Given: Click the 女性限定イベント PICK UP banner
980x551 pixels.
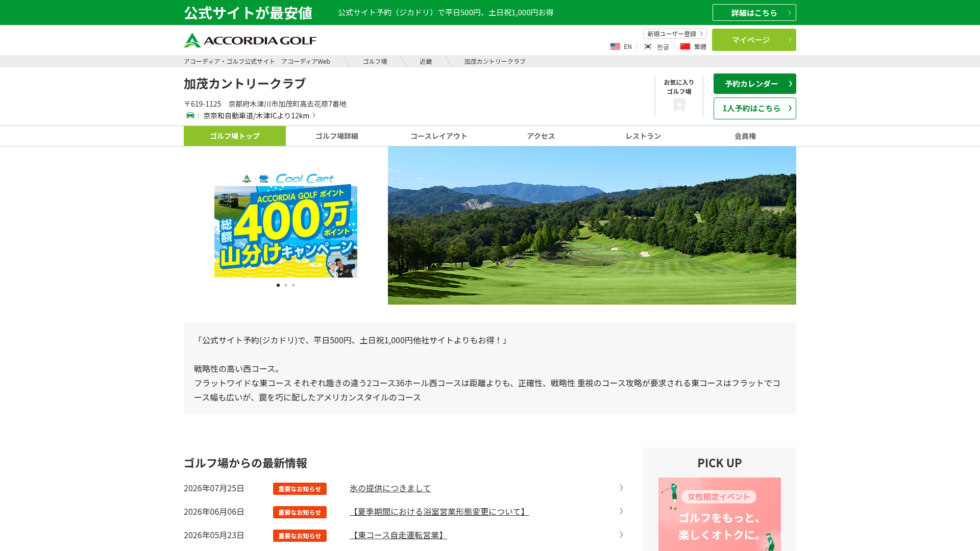Looking at the screenshot, I should coord(720,514).
